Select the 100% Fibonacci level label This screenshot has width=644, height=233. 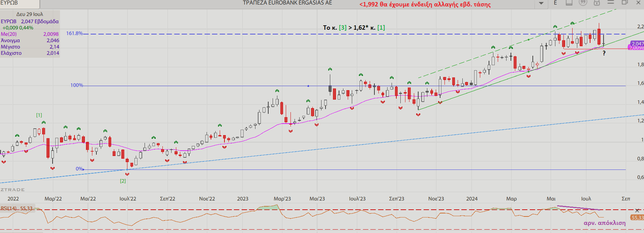coord(77,85)
